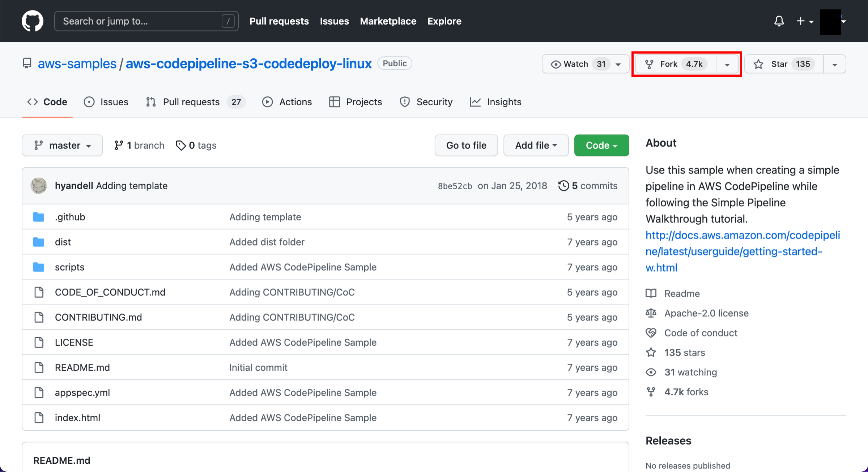Click the GitHub octocat logo
Viewport: 868px width, 472px height.
(x=33, y=21)
